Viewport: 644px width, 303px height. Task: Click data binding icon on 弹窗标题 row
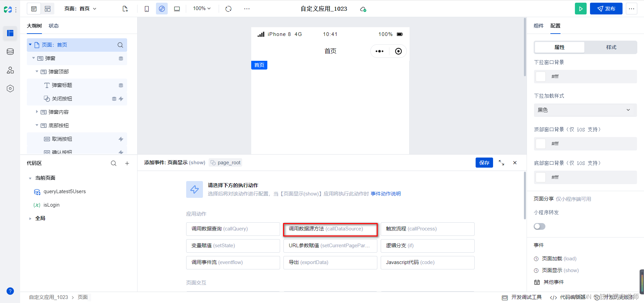(x=121, y=85)
